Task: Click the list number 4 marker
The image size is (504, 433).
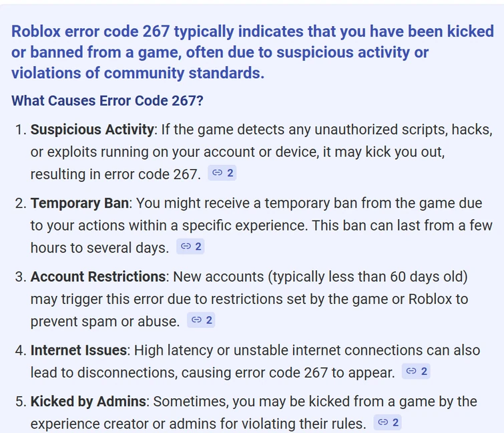Action: tap(19, 350)
